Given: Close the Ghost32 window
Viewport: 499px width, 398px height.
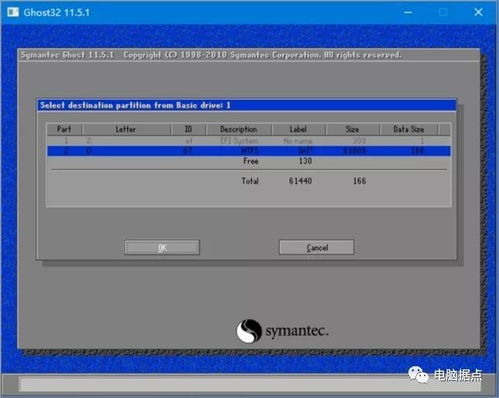Looking at the screenshot, I should click(x=478, y=13).
